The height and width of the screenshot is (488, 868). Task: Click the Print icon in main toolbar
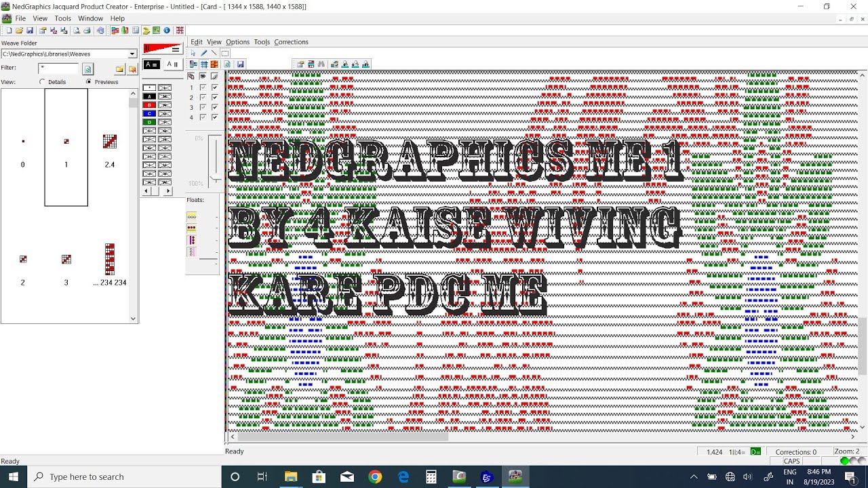87,30
